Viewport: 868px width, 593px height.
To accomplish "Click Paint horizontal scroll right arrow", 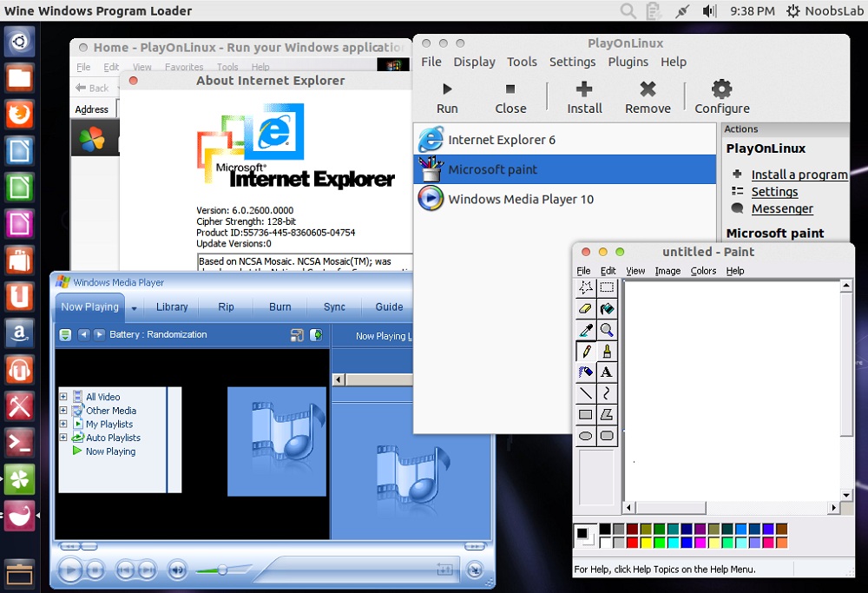I will point(834,507).
